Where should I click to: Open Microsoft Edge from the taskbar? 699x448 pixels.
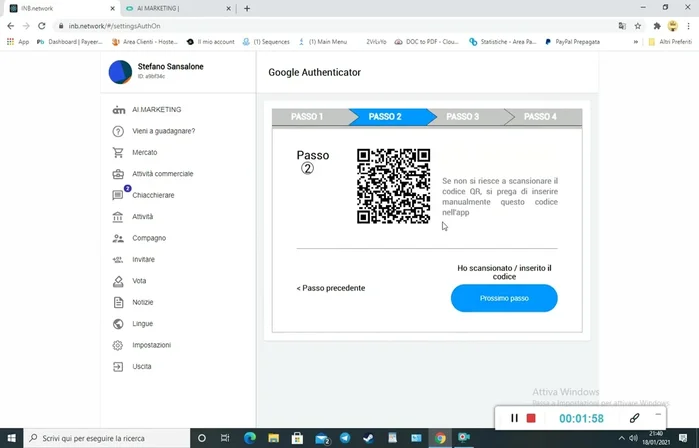(x=250, y=438)
